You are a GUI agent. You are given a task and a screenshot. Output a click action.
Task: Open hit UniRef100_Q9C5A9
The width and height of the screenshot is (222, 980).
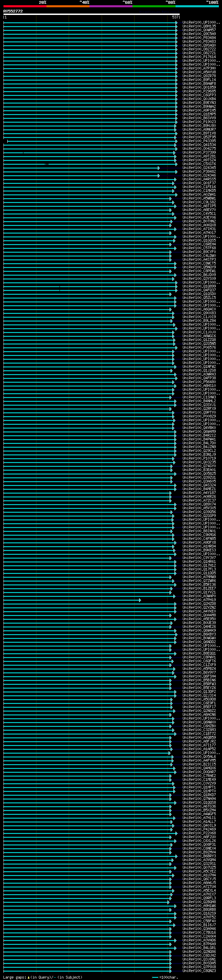(x=199, y=34)
